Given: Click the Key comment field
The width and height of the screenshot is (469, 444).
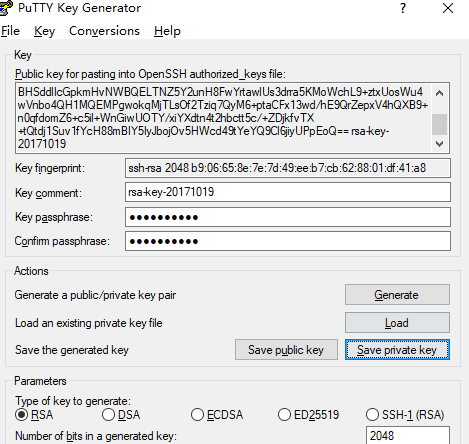Looking at the screenshot, I should click(x=288, y=192).
